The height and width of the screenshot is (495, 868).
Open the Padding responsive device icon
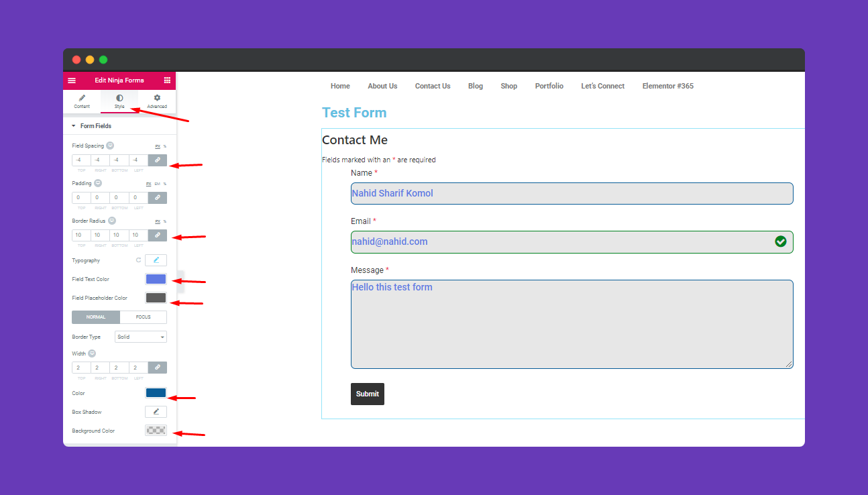point(97,183)
